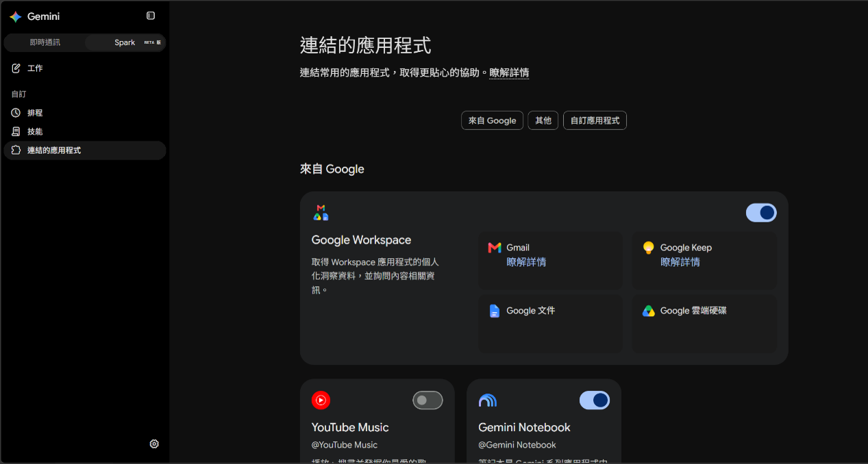
Task: Open settings gear icon
Action: click(x=154, y=444)
